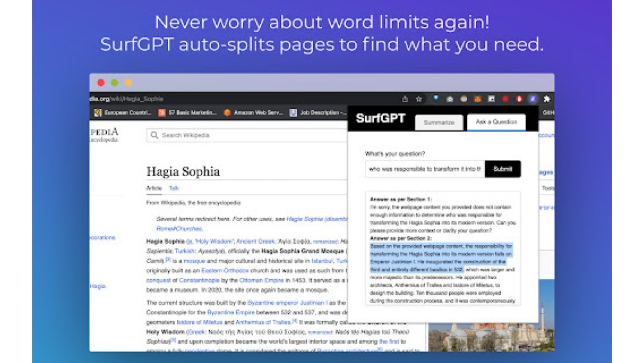Image resolution: width=644 pixels, height=363 pixels.
Task: Focus the Search Wikipedia field
Action: (x=247, y=135)
